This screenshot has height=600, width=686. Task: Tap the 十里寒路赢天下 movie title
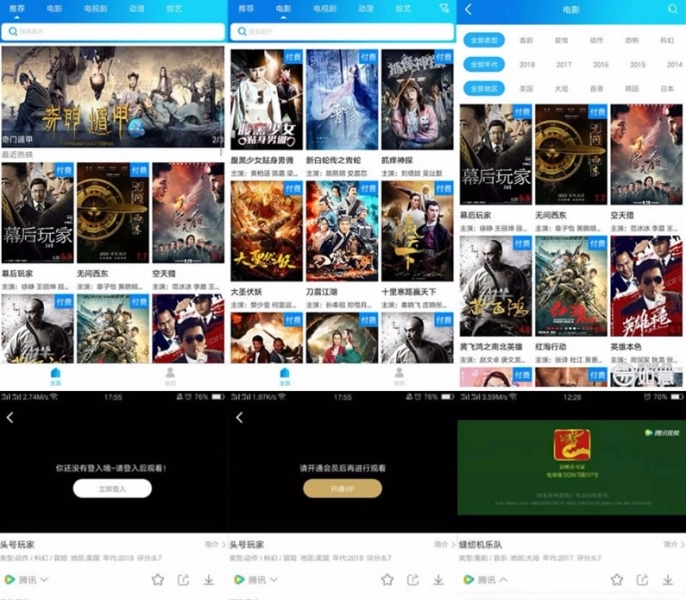tap(409, 292)
